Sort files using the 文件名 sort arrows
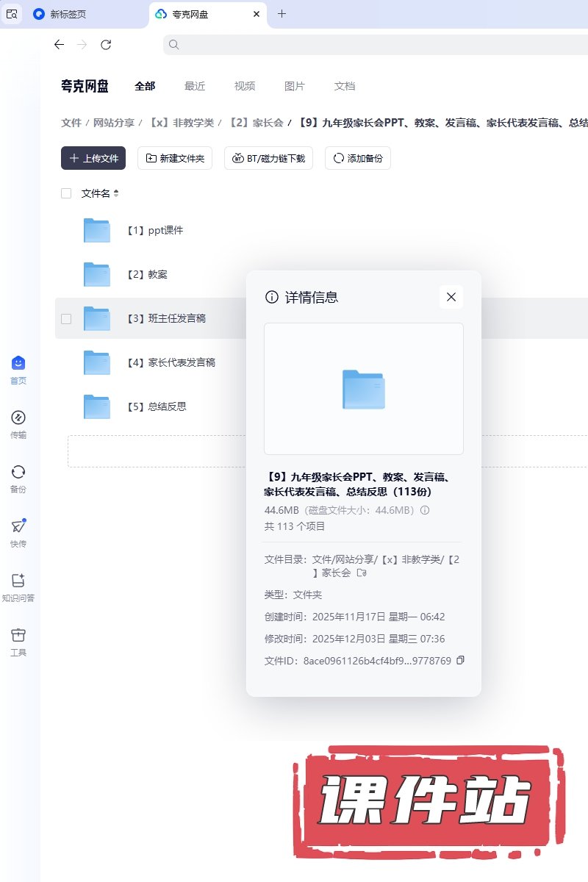 [116, 193]
